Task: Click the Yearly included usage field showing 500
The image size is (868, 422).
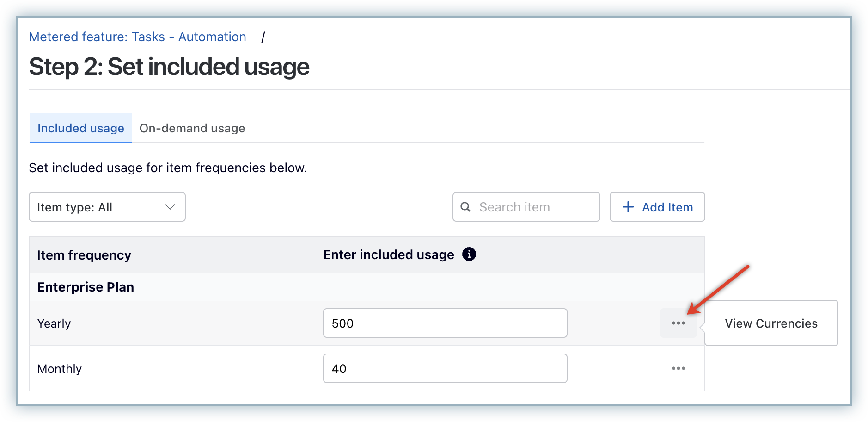Action: tap(445, 323)
